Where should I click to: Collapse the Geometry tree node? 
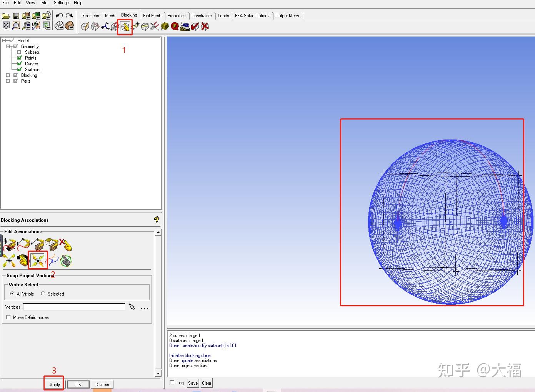pyautogui.click(x=8, y=47)
